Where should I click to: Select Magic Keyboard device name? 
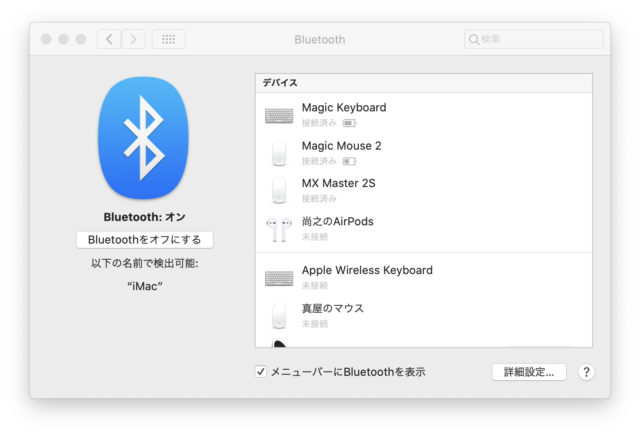344,108
